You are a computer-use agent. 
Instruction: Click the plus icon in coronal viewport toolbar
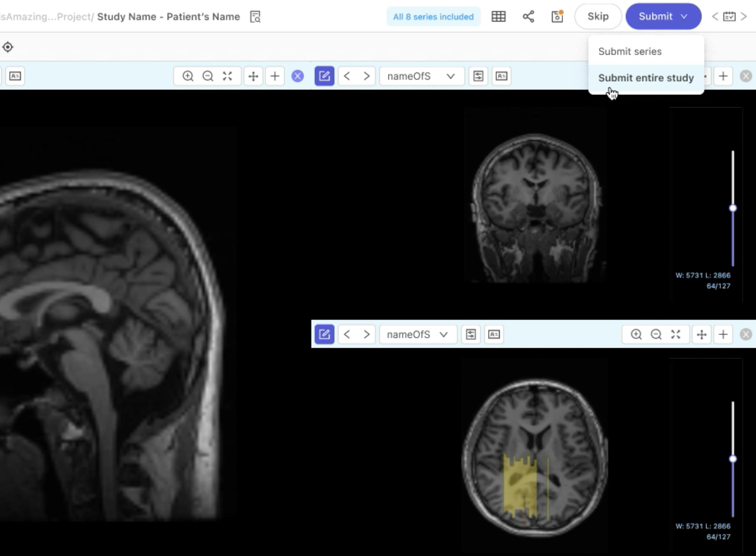point(723,76)
